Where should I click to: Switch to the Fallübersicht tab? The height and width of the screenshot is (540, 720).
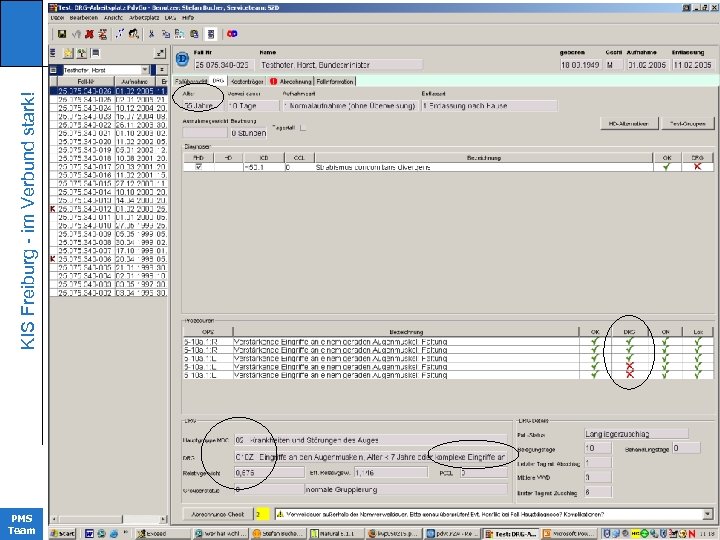pyautogui.click(x=190, y=81)
